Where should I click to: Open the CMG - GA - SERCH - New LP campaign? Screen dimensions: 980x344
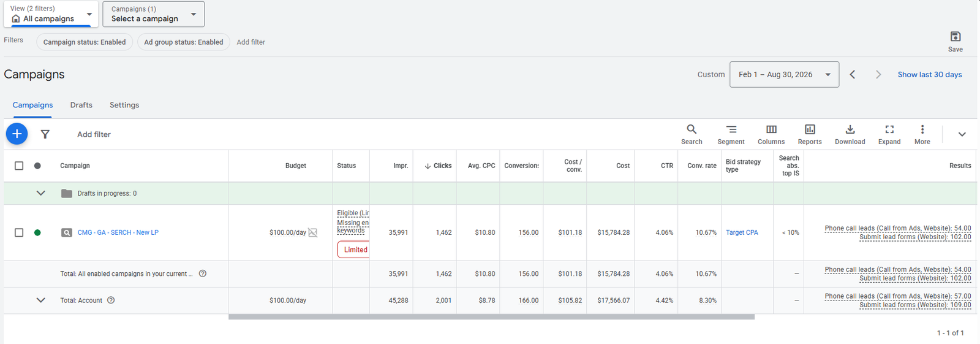[x=118, y=232]
